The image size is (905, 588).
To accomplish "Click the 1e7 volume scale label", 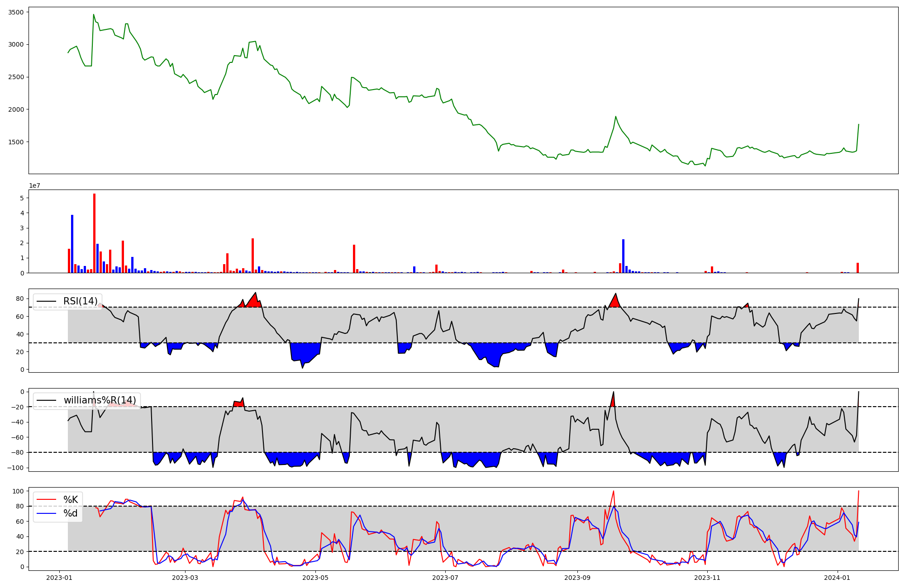I will (34, 185).
